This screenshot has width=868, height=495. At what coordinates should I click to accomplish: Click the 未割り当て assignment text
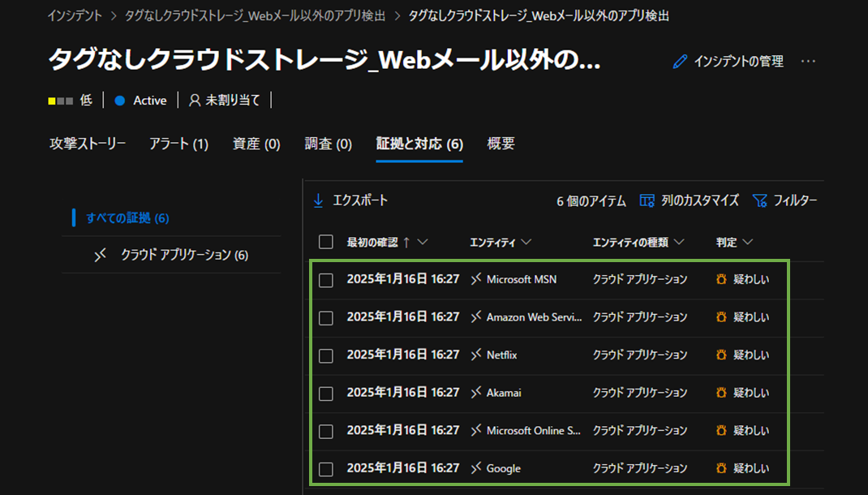point(233,101)
